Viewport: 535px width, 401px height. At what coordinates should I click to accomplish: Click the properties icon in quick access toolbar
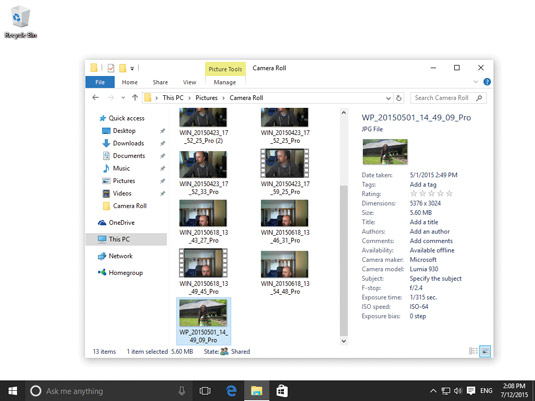[x=111, y=68]
